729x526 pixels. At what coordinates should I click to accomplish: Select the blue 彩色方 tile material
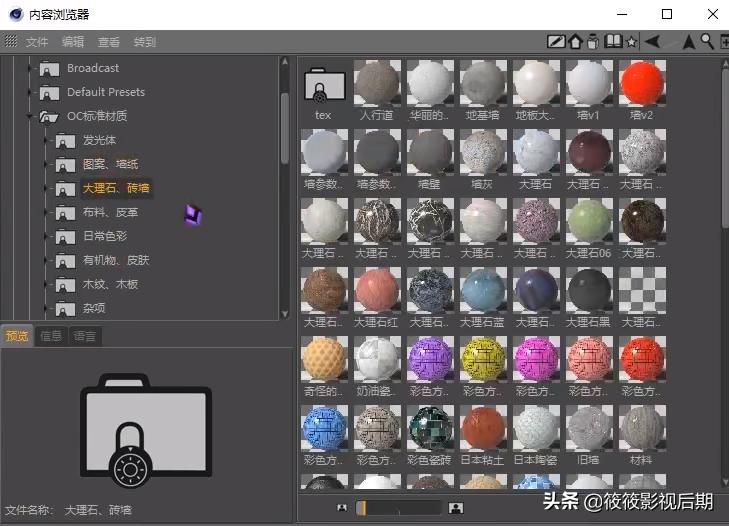point(324,427)
